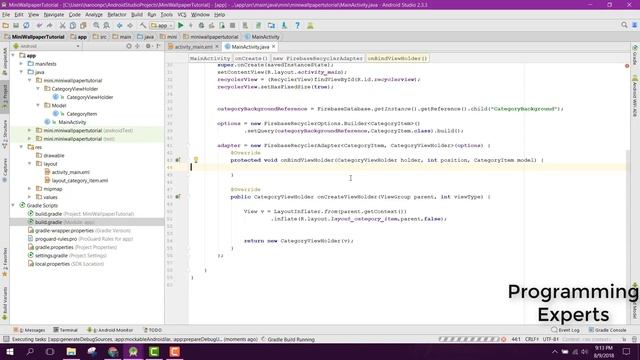640x360 pixels.
Task: Open the Gradle Console panel
Action: coord(607,330)
